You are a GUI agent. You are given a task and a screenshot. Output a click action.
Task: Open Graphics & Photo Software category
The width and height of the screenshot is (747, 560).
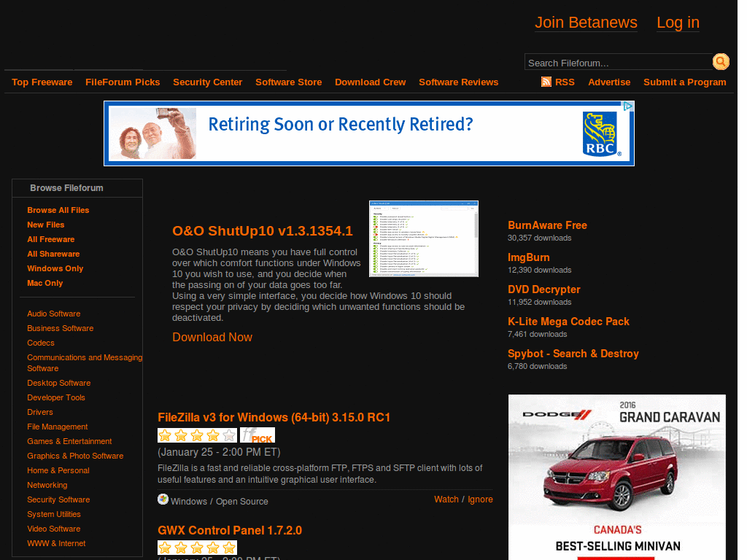click(x=75, y=456)
